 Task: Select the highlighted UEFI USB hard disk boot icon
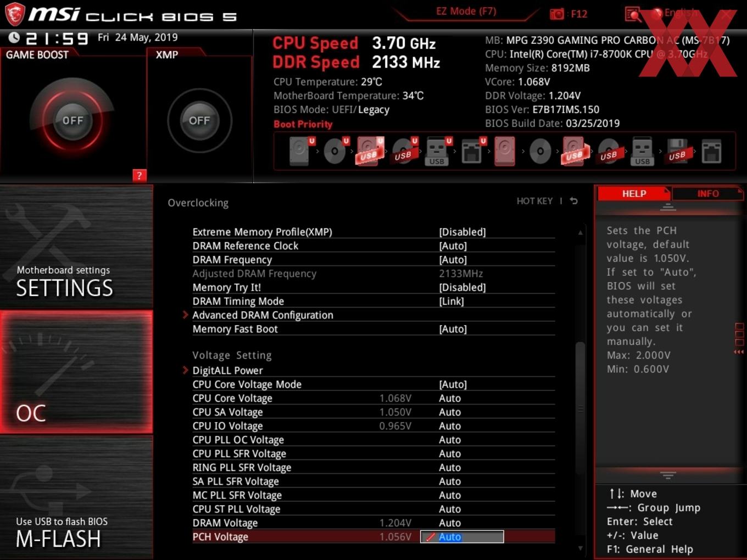[x=369, y=151]
